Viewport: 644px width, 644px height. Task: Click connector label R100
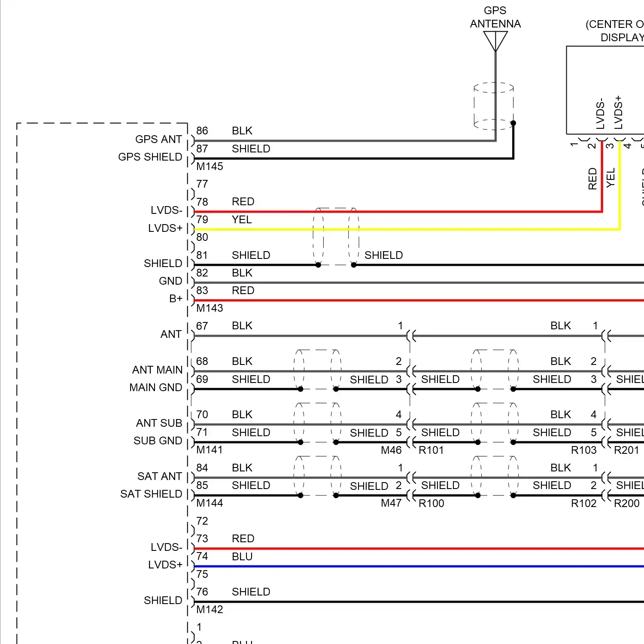click(x=431, y=503)
